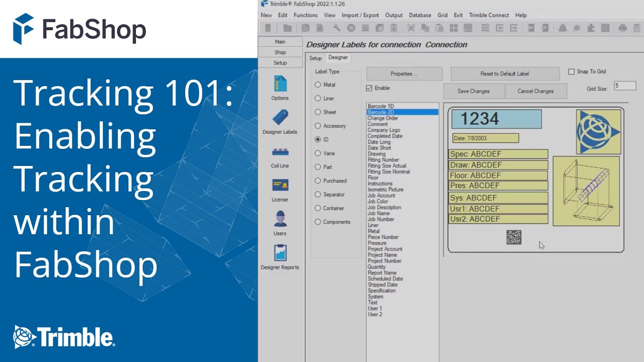Select the Spec: ABCDEF field on label
The height and width of the screenshot is (362, 644).
[498, 154]
